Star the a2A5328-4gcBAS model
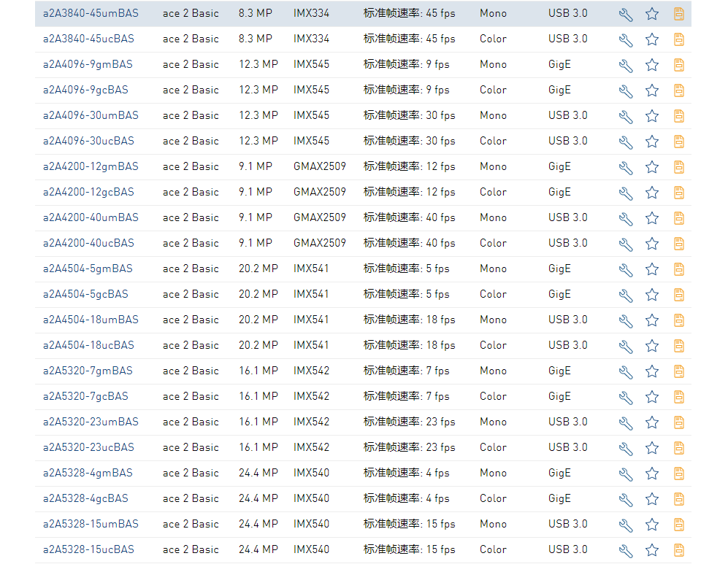 652,498
